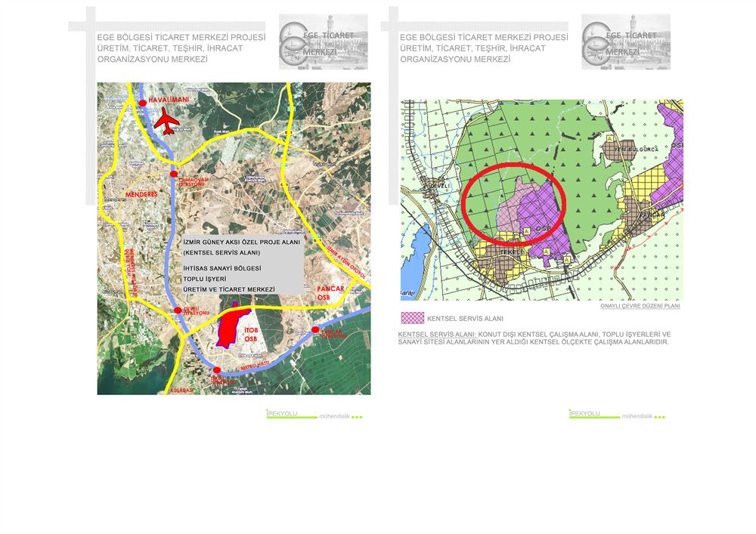756x534 pixels.
Task: Select the PANCAR settlement label on zoning plan
Action: tap(652, 215)
